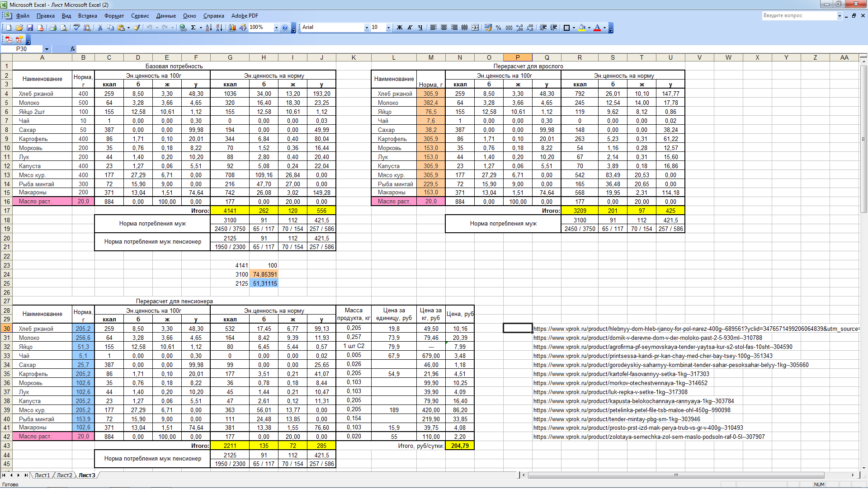Copy the selection with the Copy icon
The height and width of the screenshot is (489, 868).
[x=110, y=28]
